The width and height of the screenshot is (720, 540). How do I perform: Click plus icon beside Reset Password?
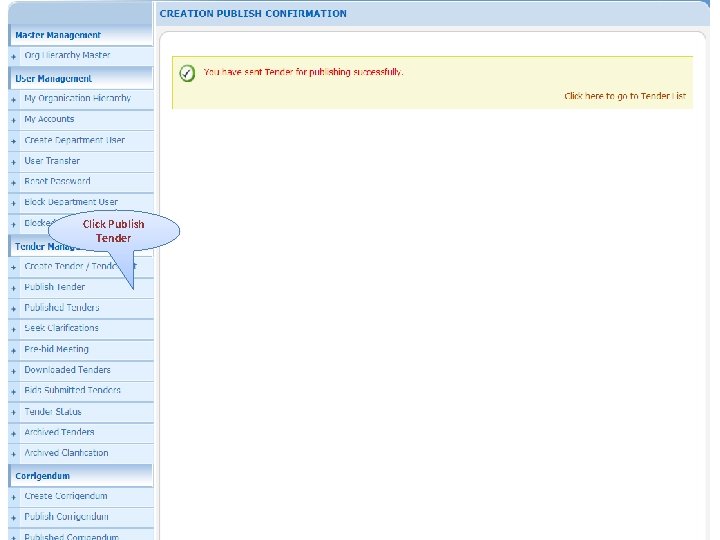(14, 183)
